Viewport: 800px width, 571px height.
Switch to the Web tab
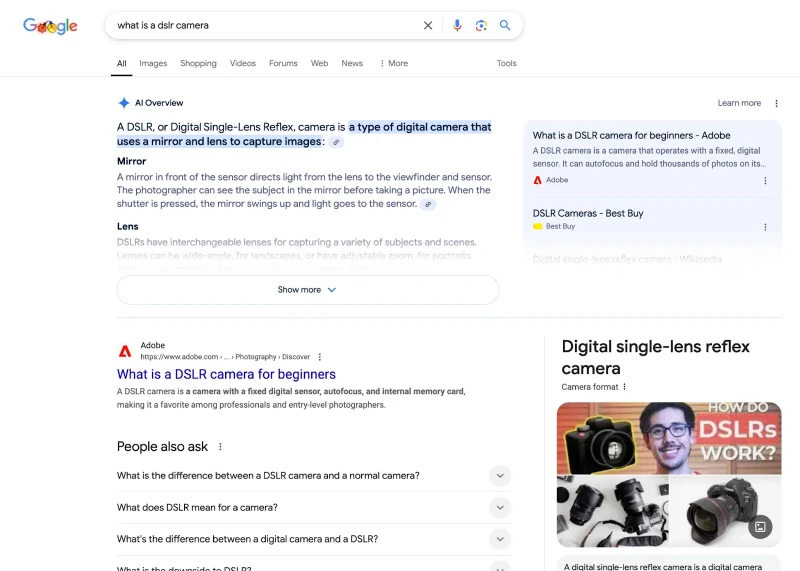(x=319, y=63)
